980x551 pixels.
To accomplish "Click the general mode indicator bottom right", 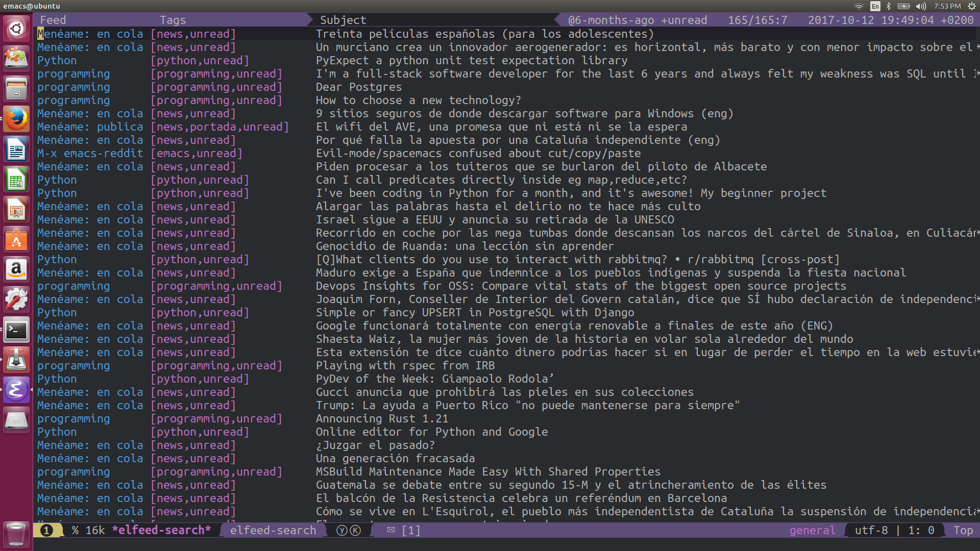I will [813, 530].
